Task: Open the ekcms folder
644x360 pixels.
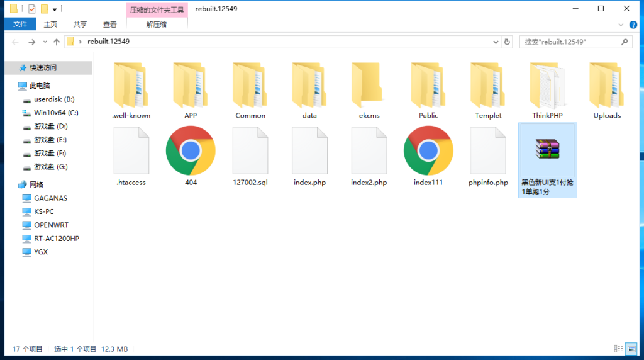Action: click(369, 91)
